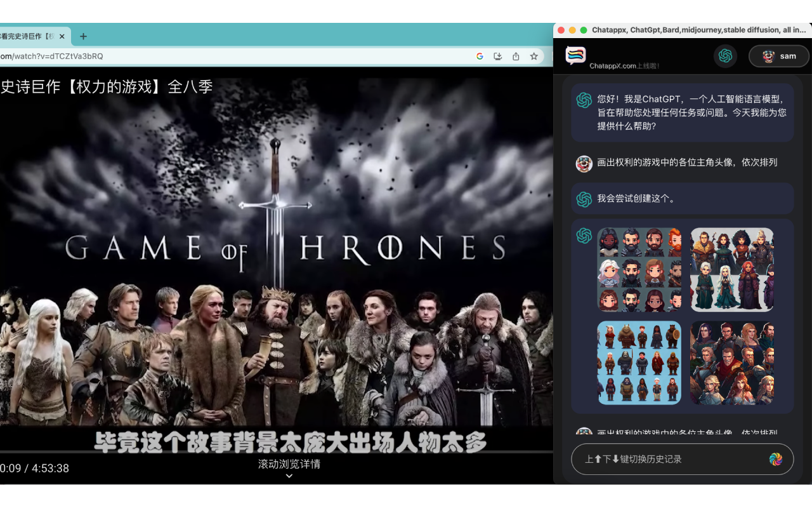Open the blue-background generated character image

pyautogui.click(x=639, y=363)
